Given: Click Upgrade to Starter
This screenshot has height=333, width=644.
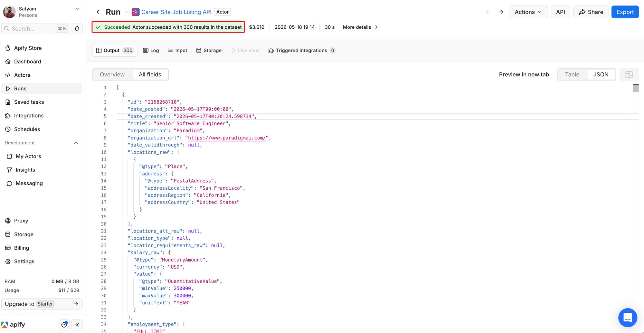Looking at the screenshot, I should 42,304.
